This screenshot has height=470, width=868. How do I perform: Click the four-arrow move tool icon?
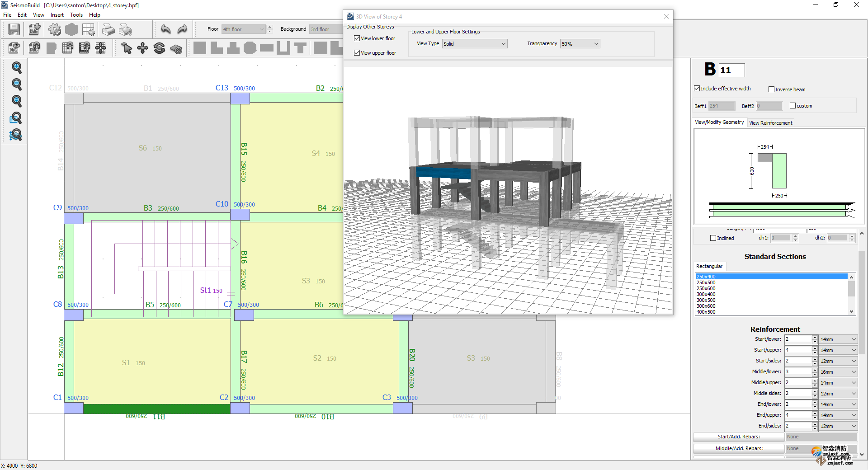[143, 48]
